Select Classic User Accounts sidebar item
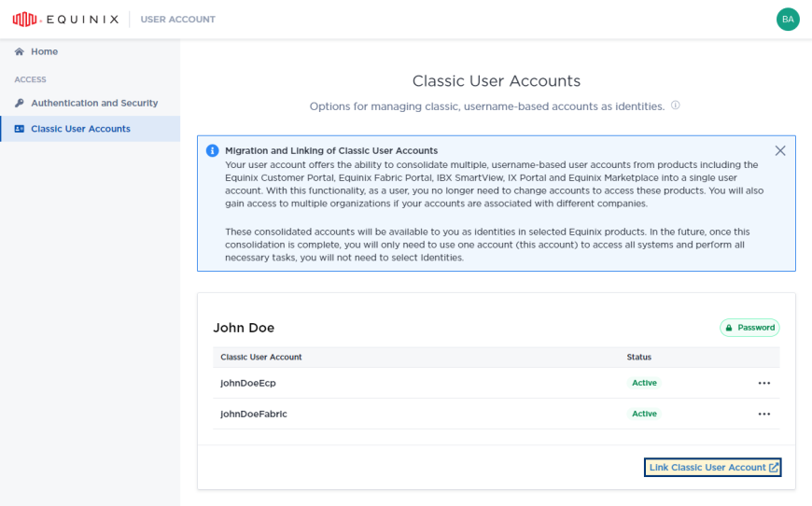Screen dimensions: 812x506 91,129
